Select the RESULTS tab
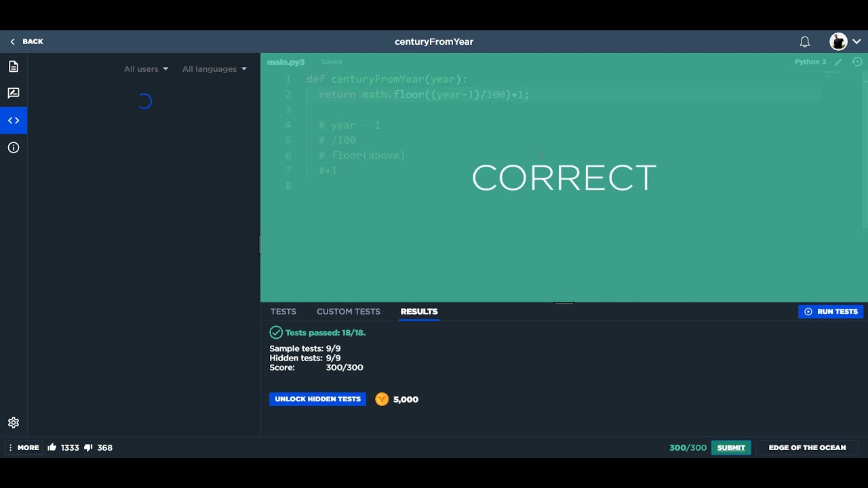The image size is (868, 488). [x=419, y=312]
